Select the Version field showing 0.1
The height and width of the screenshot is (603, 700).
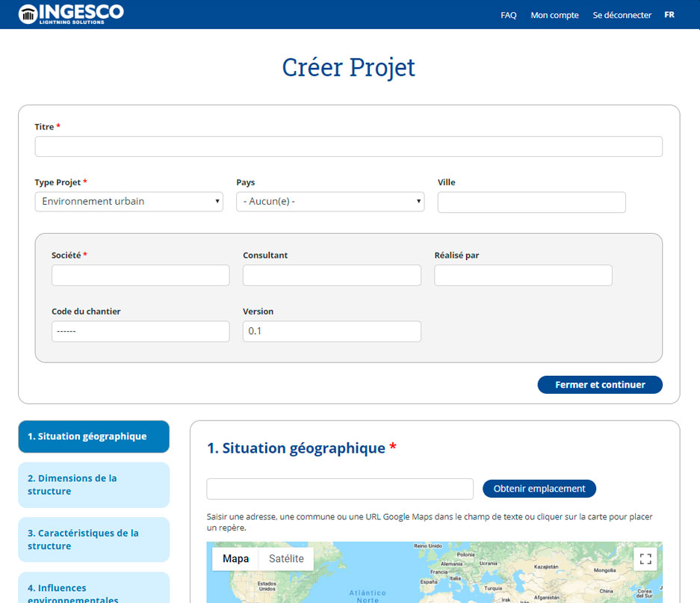coord(332,332)
